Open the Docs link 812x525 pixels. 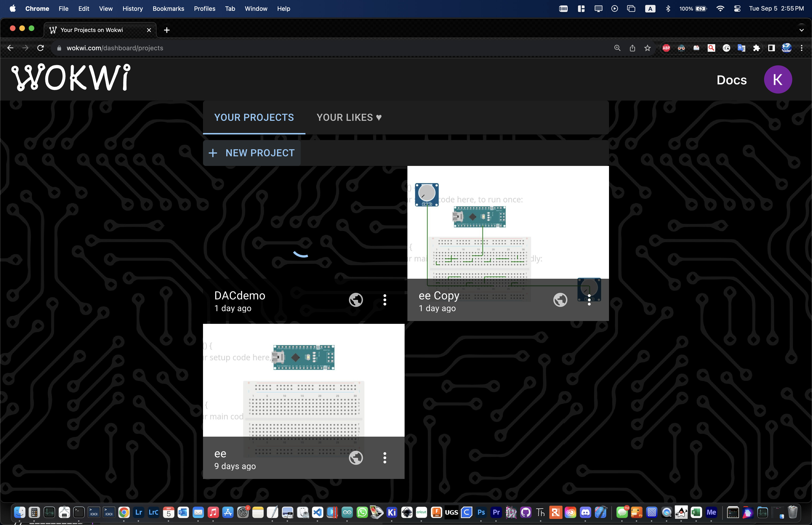[732, 80]
